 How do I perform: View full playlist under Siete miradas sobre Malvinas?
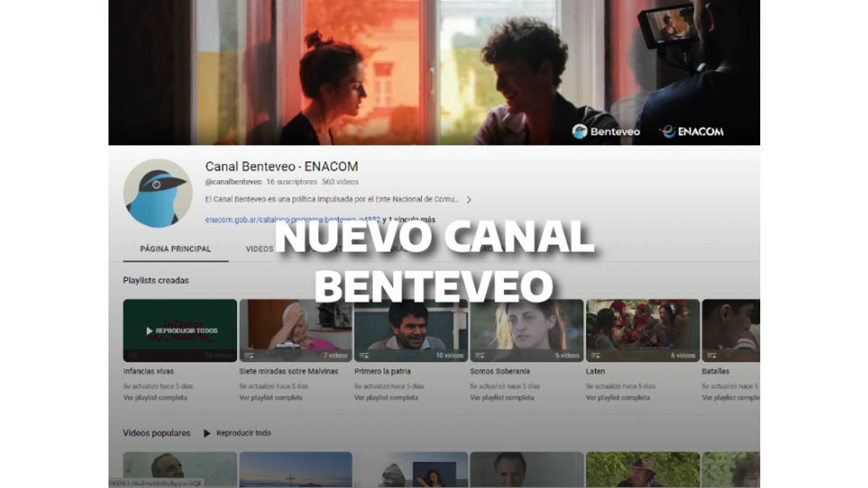[271, 398]
